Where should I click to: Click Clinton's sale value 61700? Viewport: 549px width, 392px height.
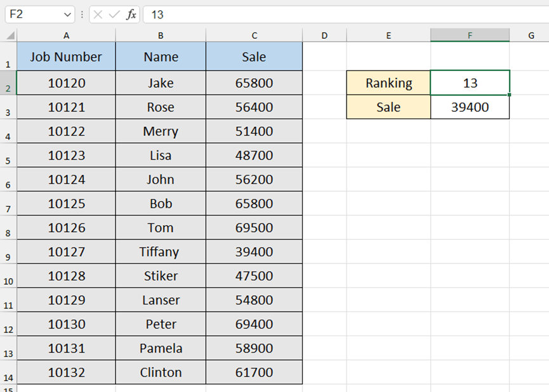[255, 372]
